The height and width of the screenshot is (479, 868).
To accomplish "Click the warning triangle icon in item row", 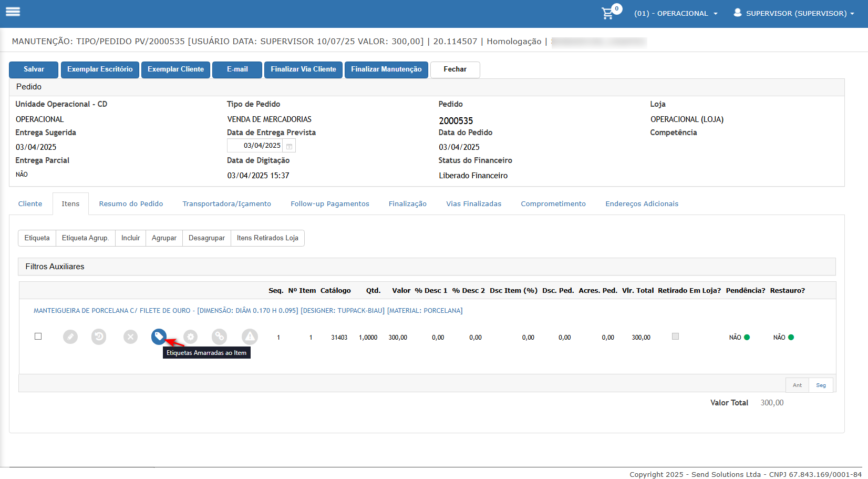I will pyautogui.click(x=250, y=337).
